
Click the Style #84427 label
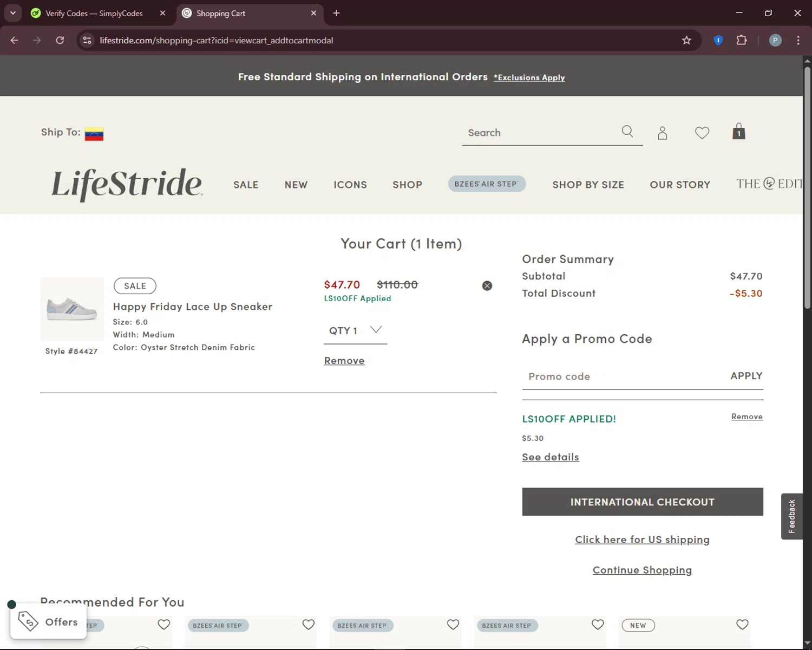click(71, 351)
